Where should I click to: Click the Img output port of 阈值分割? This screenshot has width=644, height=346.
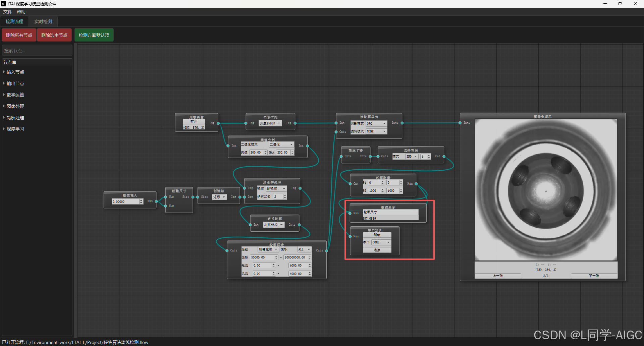[x=307, y=146]
